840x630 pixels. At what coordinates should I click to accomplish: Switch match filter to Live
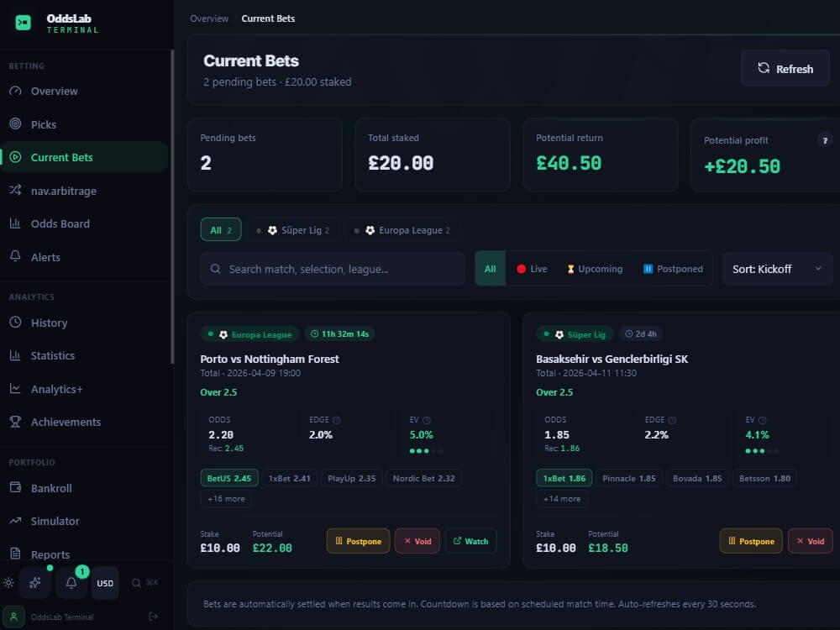(x=531, y=269)
